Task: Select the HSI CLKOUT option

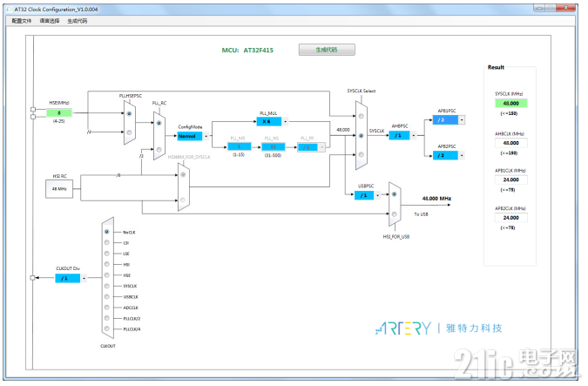Action: click(x=107, y=265)
